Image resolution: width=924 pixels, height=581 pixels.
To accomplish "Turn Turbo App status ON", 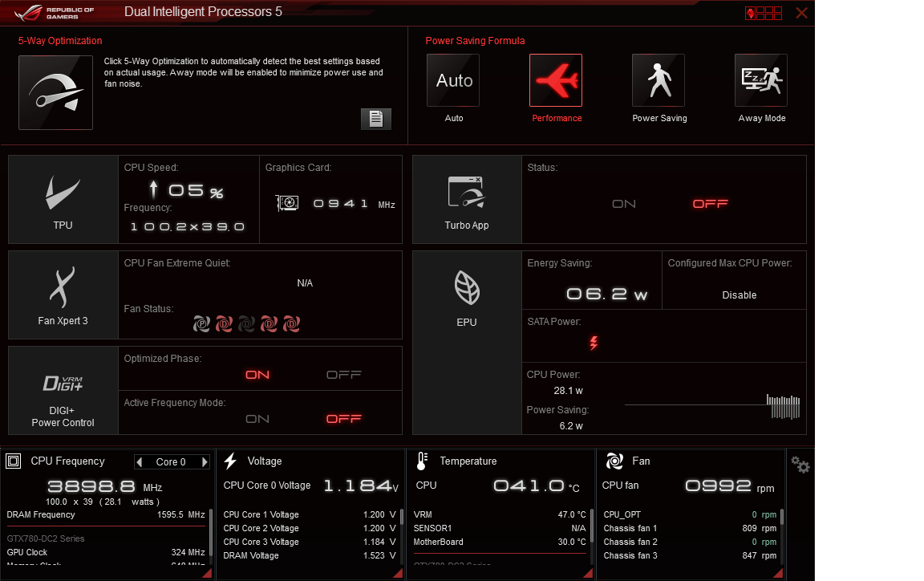I will click(x=624, y=204).
